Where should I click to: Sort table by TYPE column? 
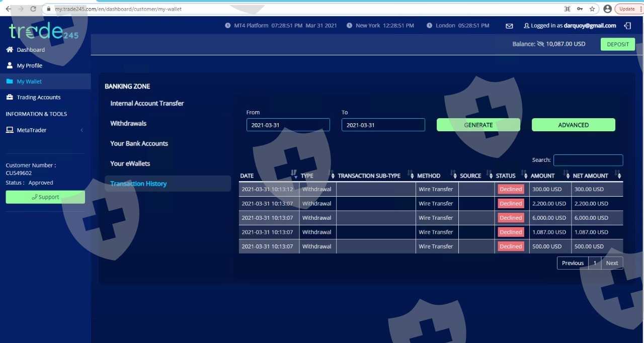pyautogui.click(x=317, y=176)
